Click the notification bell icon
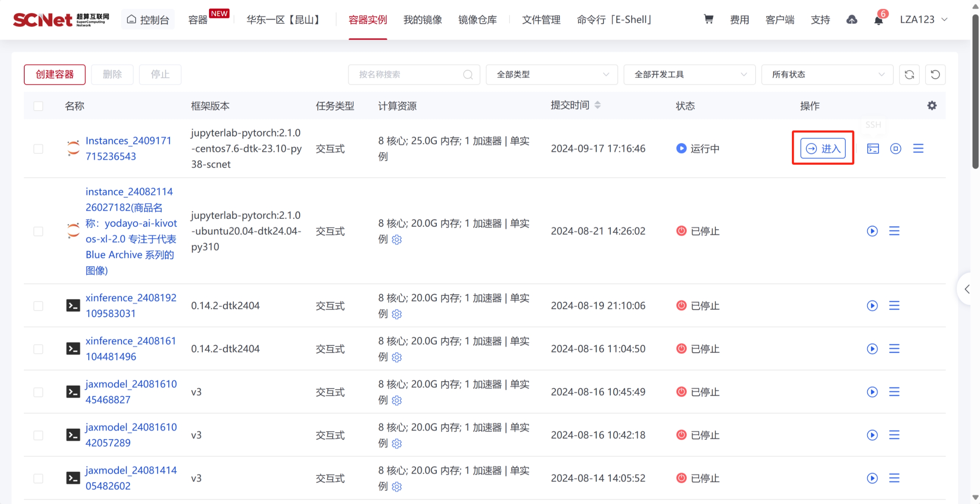The height and width of the screenshot is (504, 980). click(878, 20)
